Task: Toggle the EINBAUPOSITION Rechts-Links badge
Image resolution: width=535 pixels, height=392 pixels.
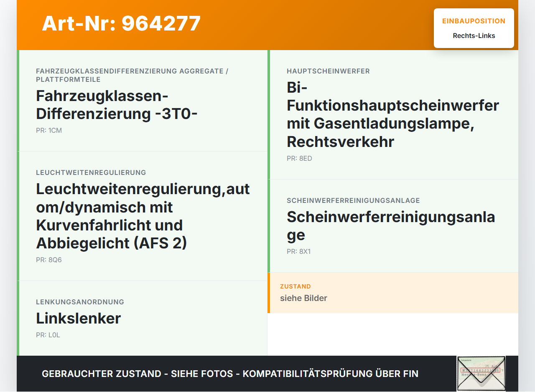Action: 474,28
